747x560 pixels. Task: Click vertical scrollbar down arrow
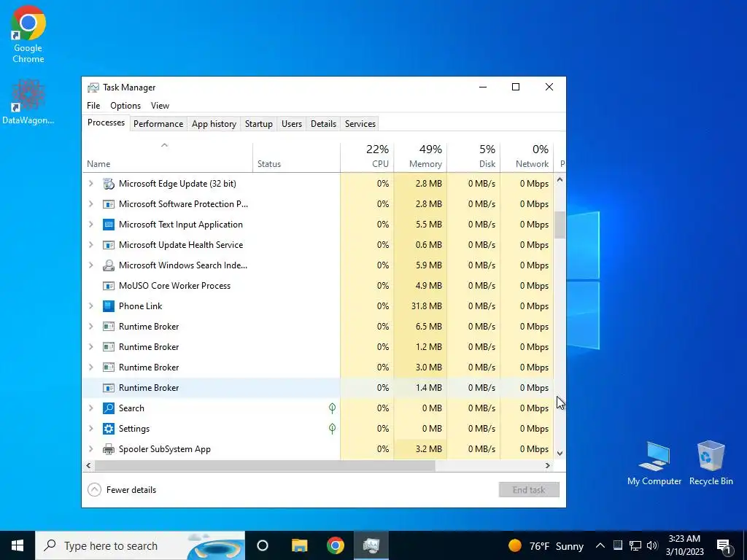560,454
